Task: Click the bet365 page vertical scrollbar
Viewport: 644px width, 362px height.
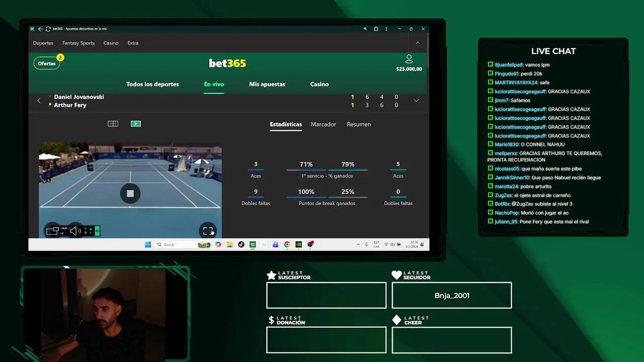Action: 427,53
